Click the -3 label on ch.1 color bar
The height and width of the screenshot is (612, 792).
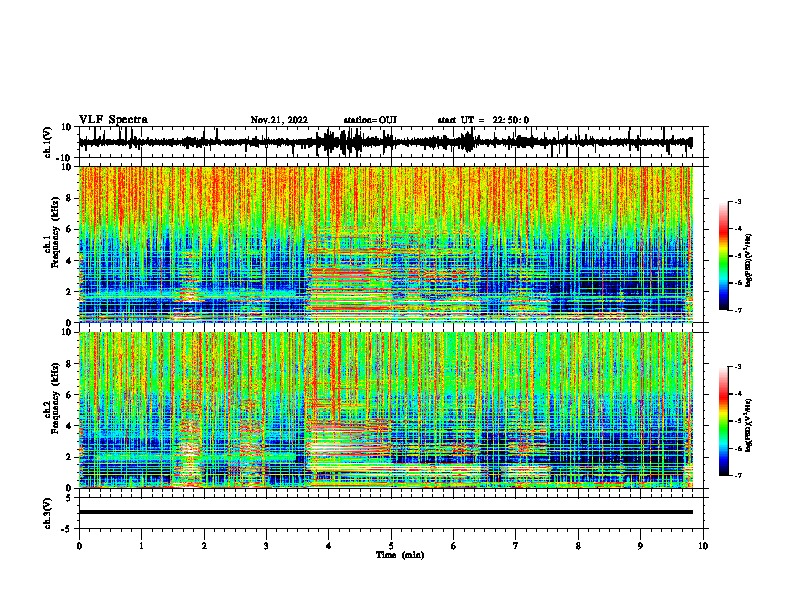point(737,202)
